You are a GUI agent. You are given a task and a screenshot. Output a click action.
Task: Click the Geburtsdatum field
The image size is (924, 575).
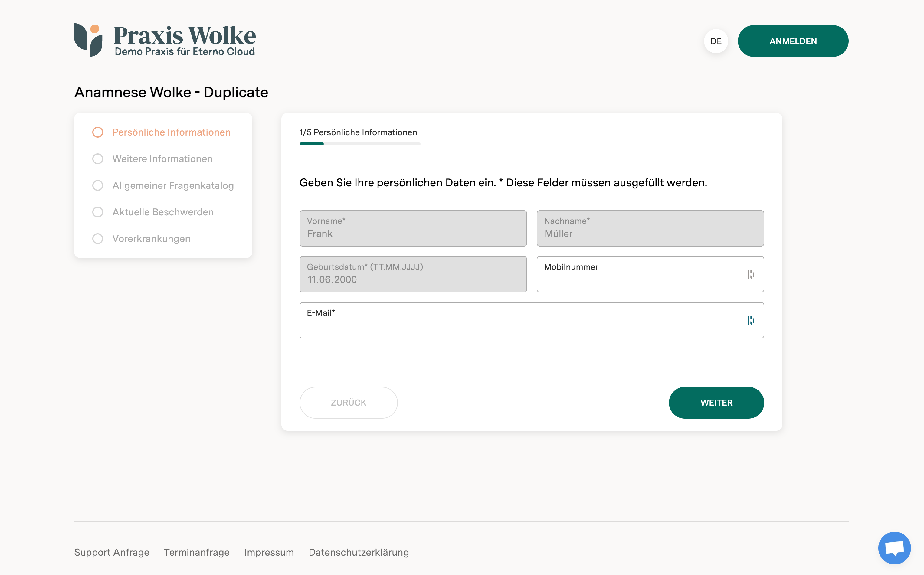click(413, 274)
